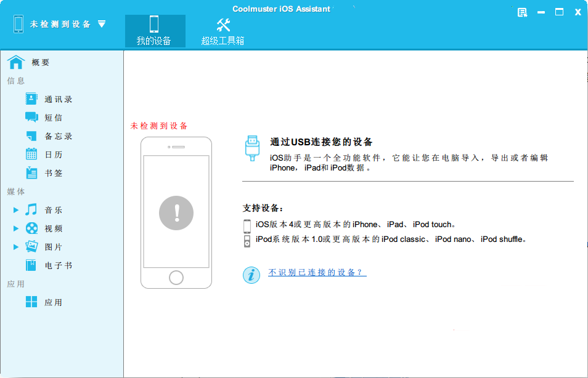Click the tools icon in 超级工具箱 tab
The width and height of the screenshot is (588, 378).
[x=223, y=25]
